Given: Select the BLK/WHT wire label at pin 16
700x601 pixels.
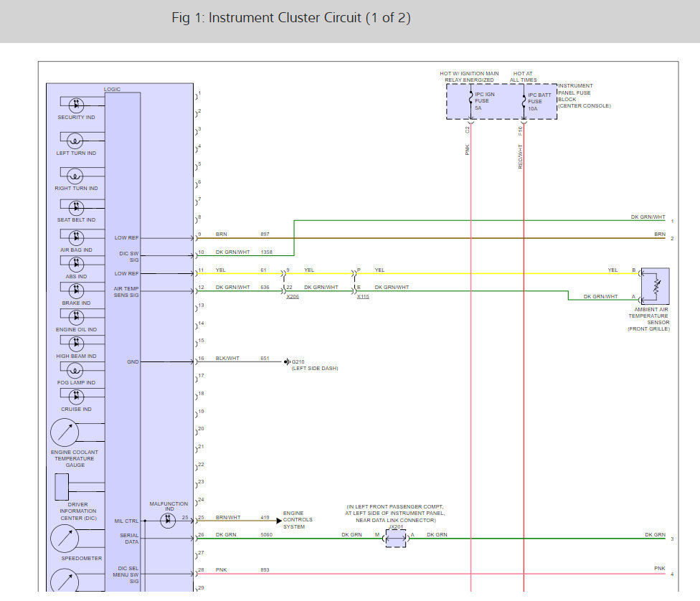Looking at the screenshot, I should [x=227, y=358].
